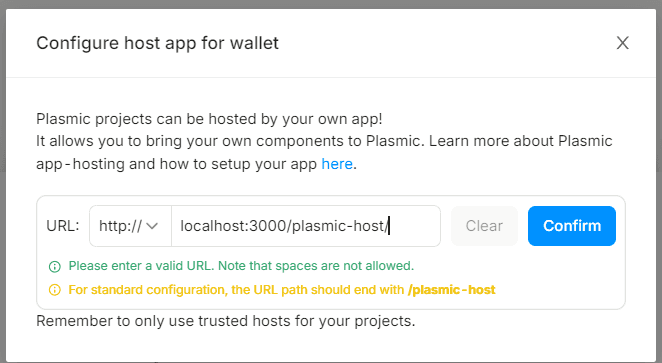662x363 pixels.
Task: Close the Configure host app dialog
Action: (622, 43)
